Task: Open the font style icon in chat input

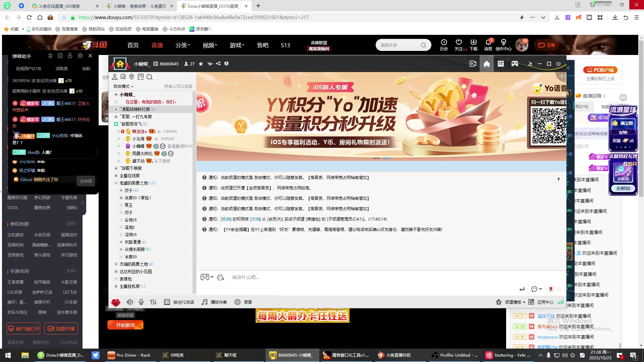Action: [220, 278]
